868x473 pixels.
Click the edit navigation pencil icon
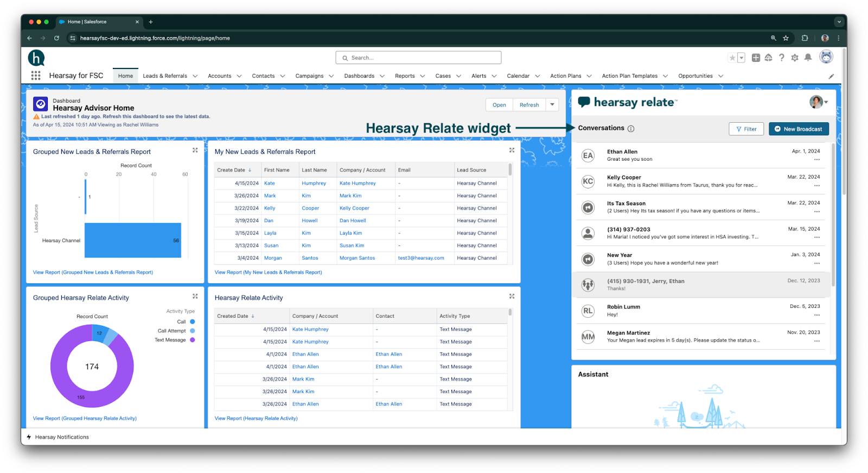point(831,77)
